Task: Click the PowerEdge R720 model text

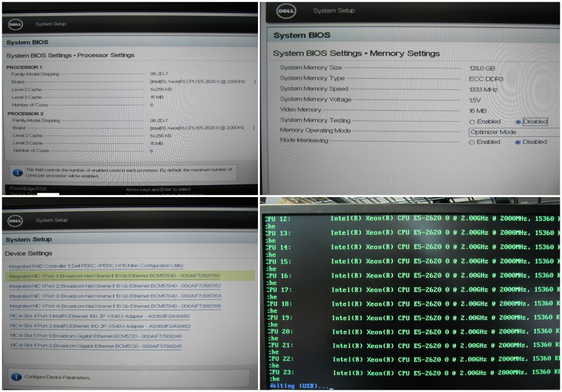Action: (x=28, y=189)
